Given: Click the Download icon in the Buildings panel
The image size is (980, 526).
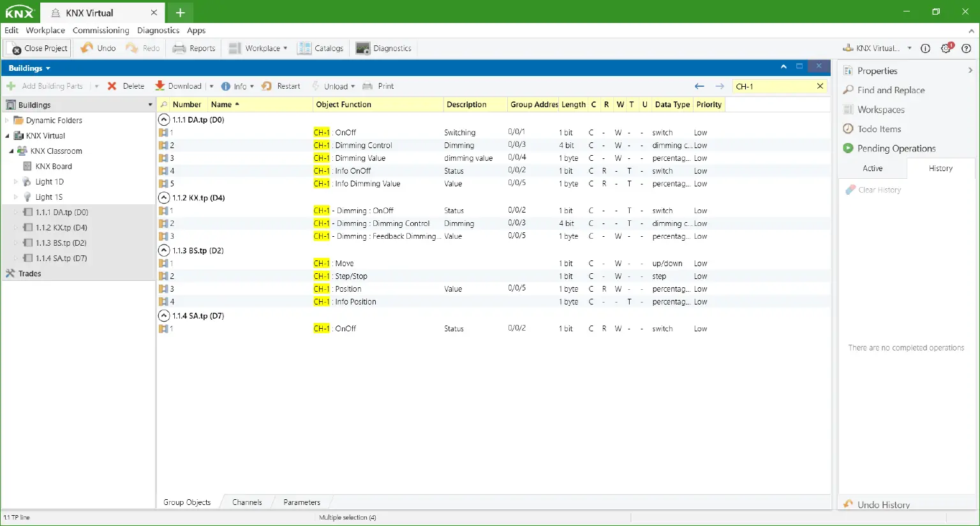Looking at the screenshot, I should click(161, 86).
